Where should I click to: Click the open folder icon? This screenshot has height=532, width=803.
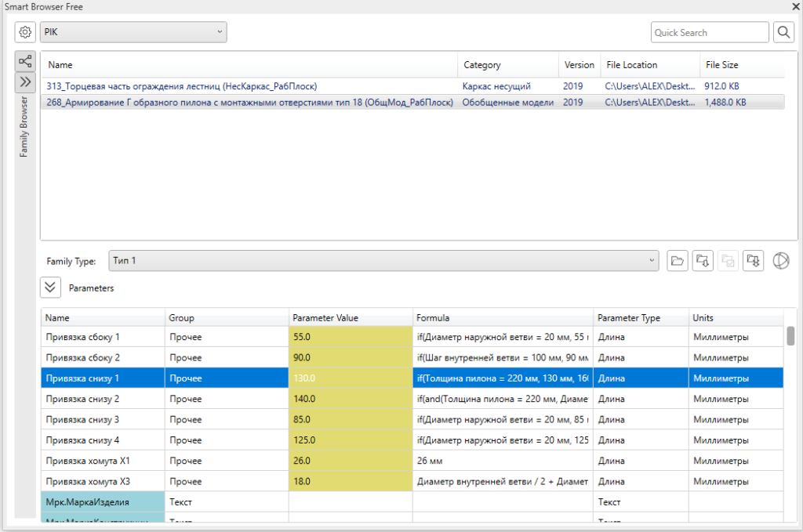(677, 261)
